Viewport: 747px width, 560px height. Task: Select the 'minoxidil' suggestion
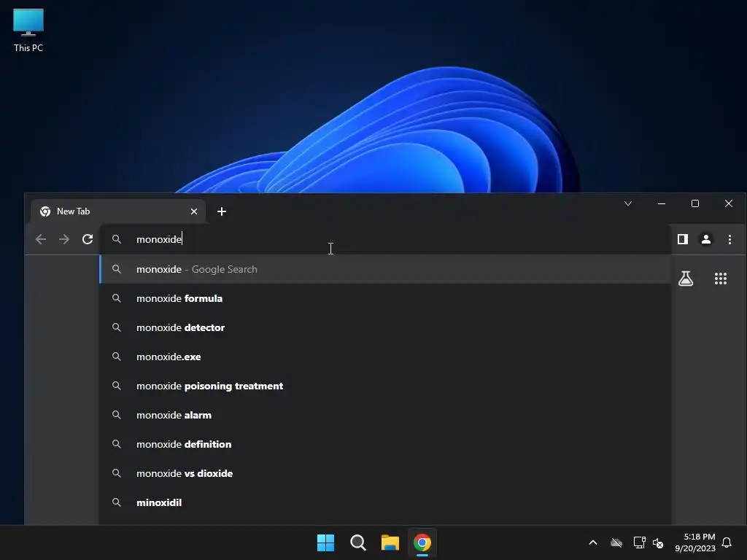[x=385, y=502]
